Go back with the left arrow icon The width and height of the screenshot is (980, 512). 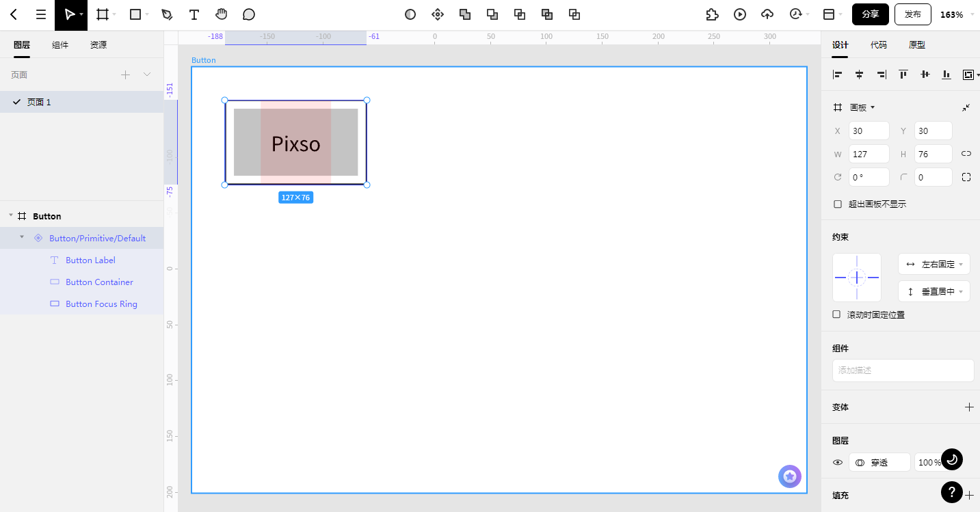coord(14,14)
